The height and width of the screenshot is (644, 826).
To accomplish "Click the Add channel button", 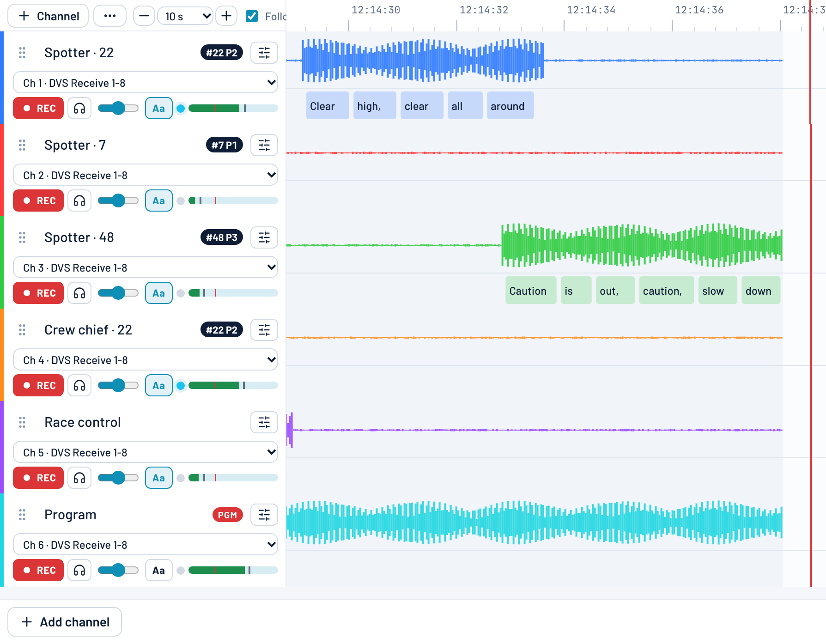I will [65, 622].
